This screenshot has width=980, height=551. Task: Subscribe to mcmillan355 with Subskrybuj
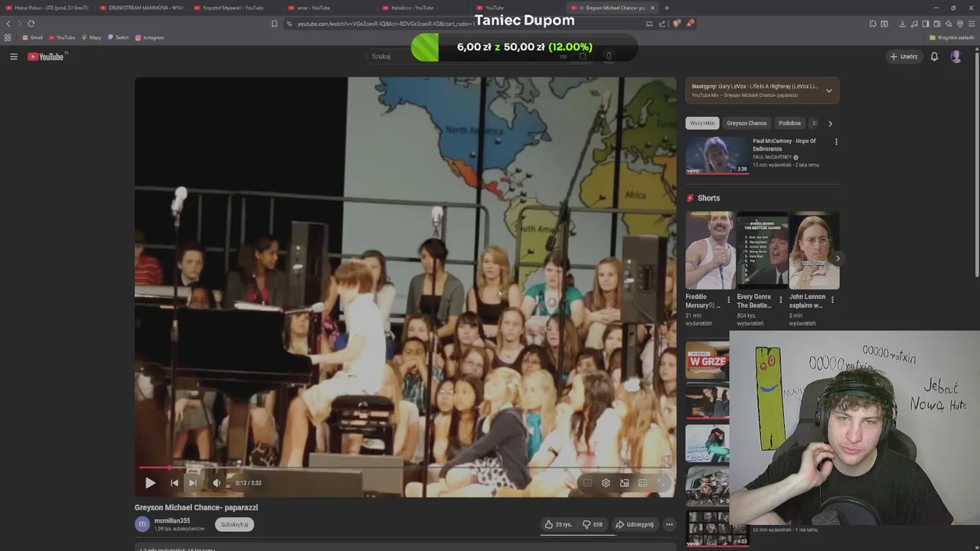pos(234,524)
